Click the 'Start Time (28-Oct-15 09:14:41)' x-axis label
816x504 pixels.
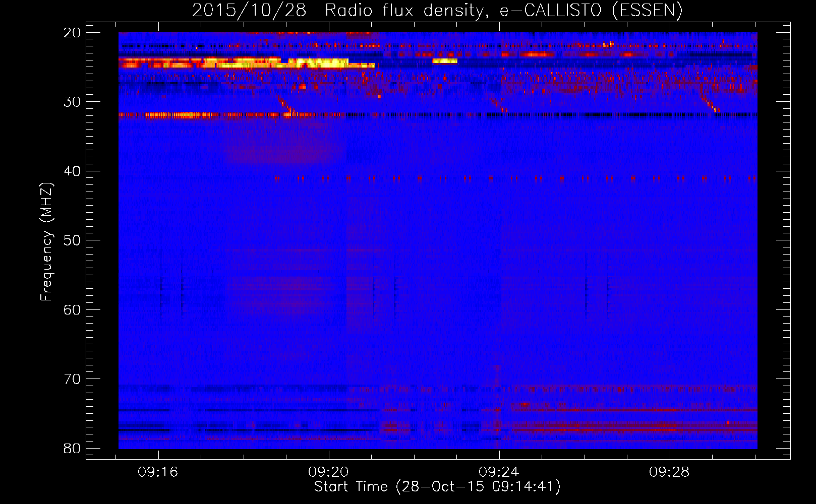[x=437, y=487]
